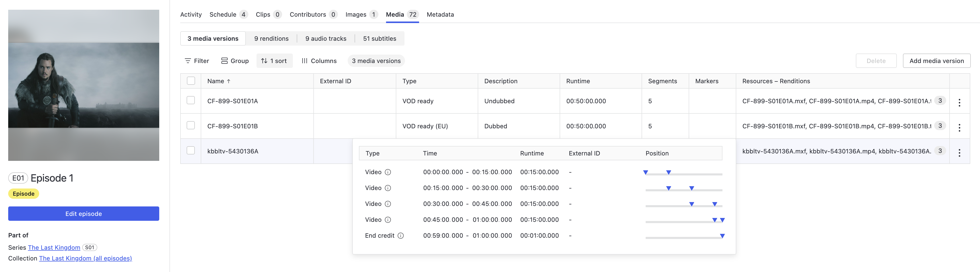
Task: Switch to Schedule tab
Action: point(229,14)
